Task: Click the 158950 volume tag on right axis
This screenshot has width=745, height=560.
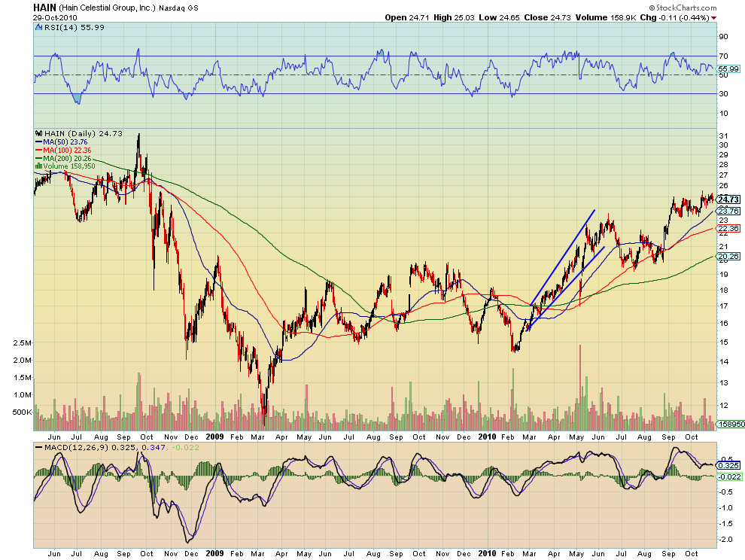Action: pos(731,424)
